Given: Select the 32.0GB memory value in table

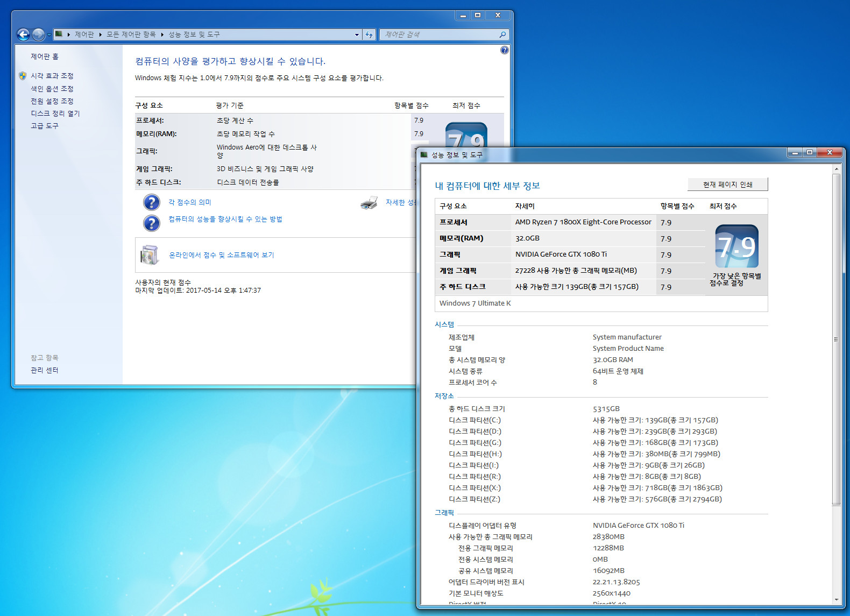Looking at the screenshot, I should [527, 238].
